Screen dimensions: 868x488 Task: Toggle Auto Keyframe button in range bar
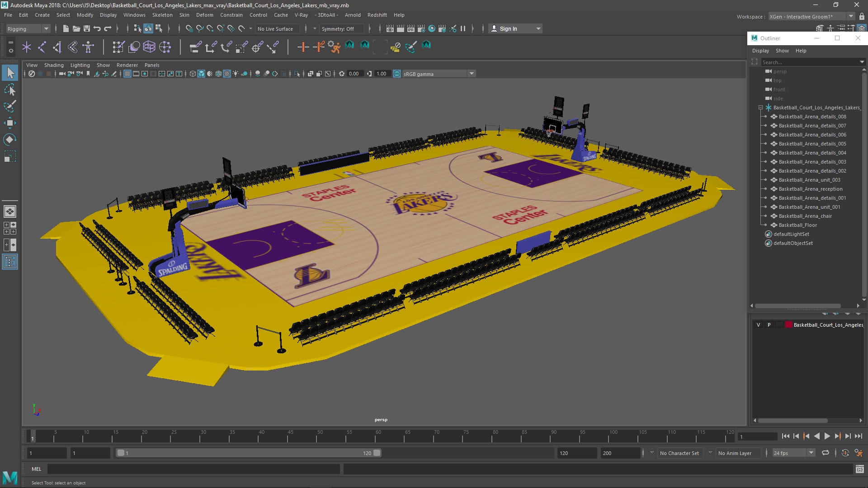[845, 453]
